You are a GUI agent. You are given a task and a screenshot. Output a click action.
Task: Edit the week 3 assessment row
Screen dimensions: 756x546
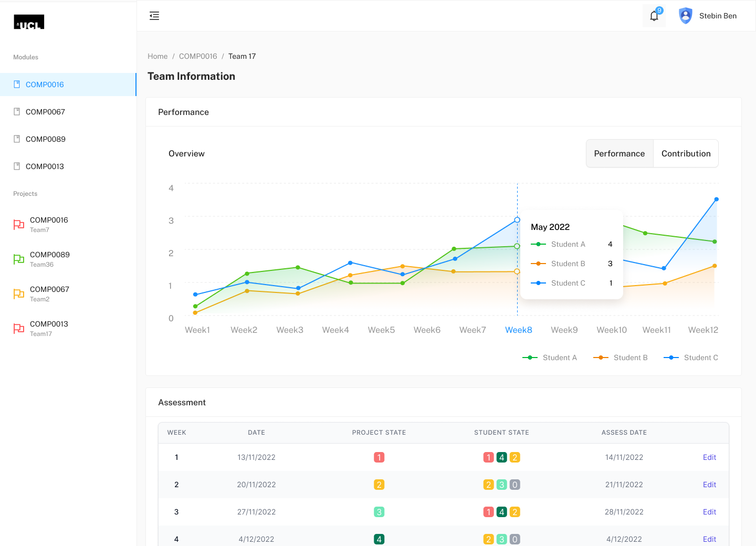709,512
